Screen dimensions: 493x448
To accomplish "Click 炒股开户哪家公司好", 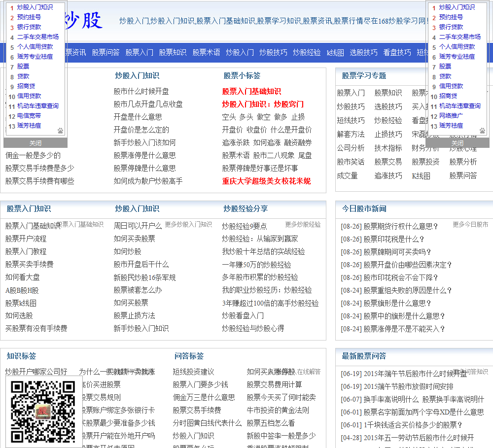I will point(36,372).
